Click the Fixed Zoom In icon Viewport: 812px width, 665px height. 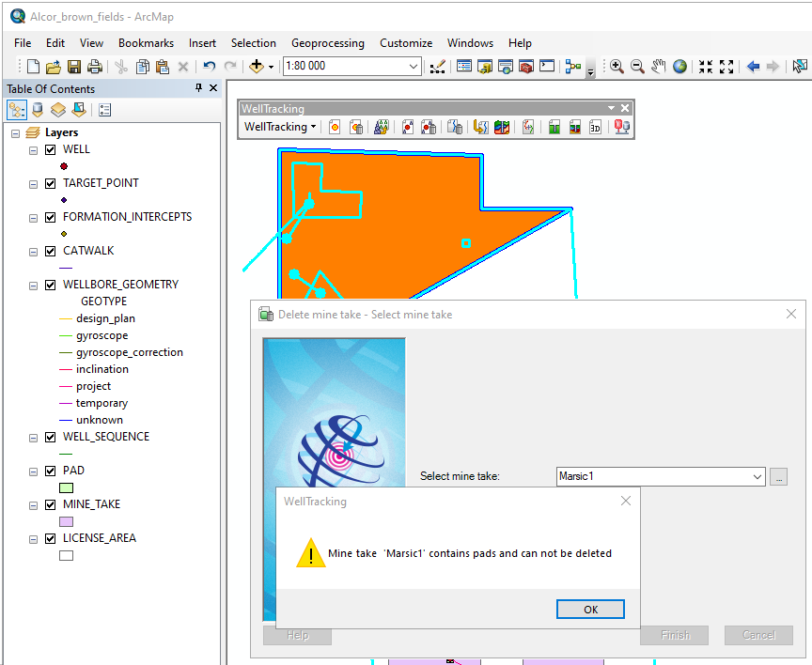[705, 67]
